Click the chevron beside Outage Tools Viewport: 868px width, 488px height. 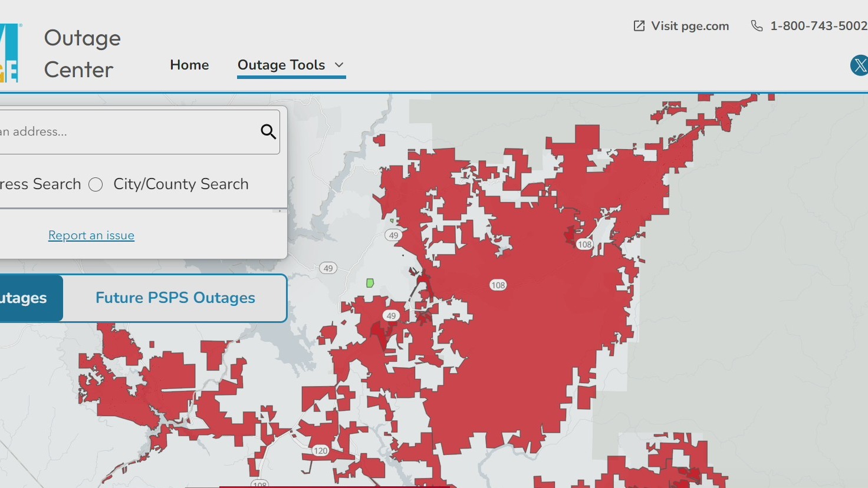click(x=338, y=65)
